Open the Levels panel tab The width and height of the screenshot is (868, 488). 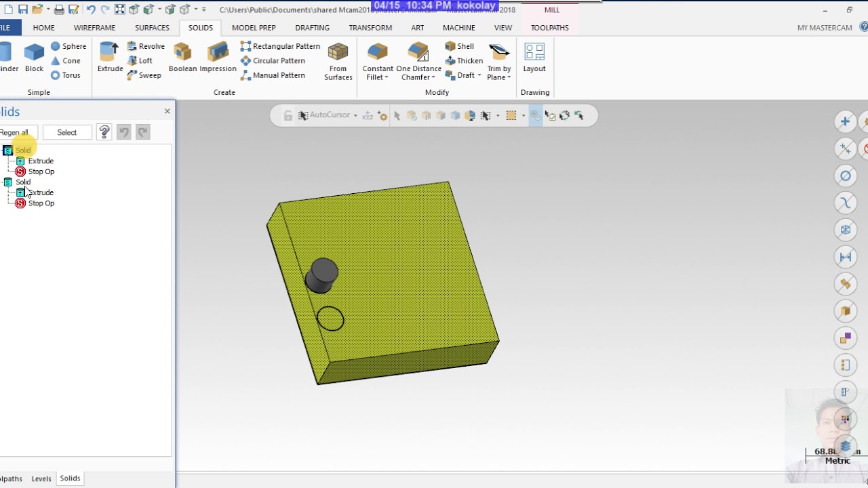pos(41,479)
